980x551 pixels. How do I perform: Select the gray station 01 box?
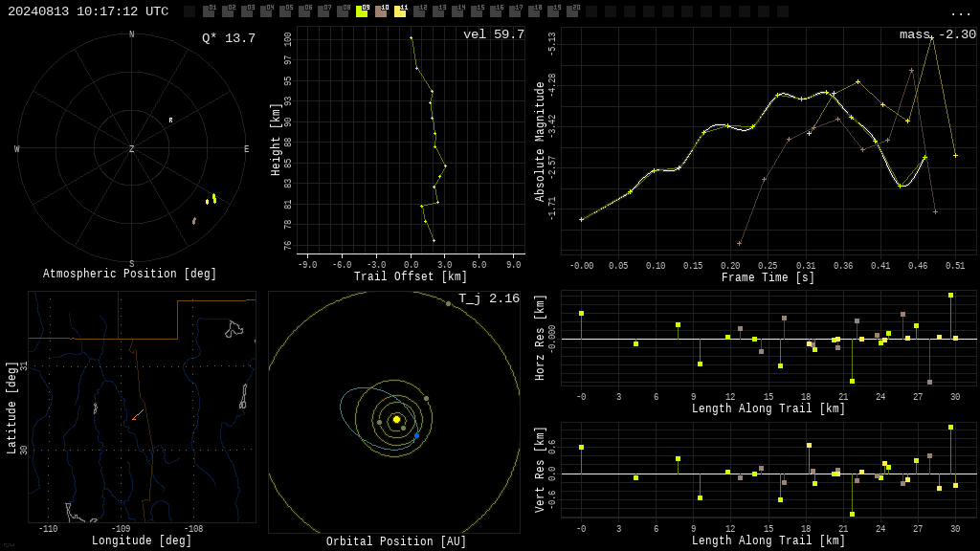(x=209, y=11)
